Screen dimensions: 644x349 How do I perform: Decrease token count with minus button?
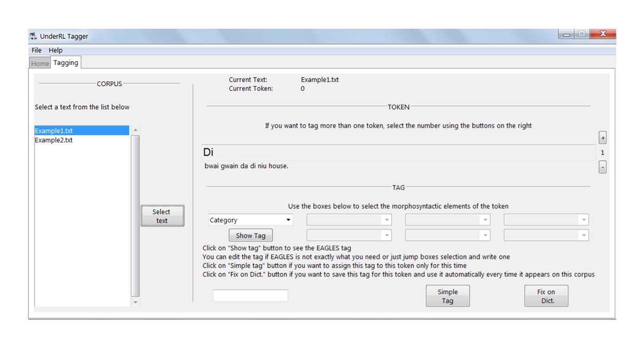(x=603, y=167)
